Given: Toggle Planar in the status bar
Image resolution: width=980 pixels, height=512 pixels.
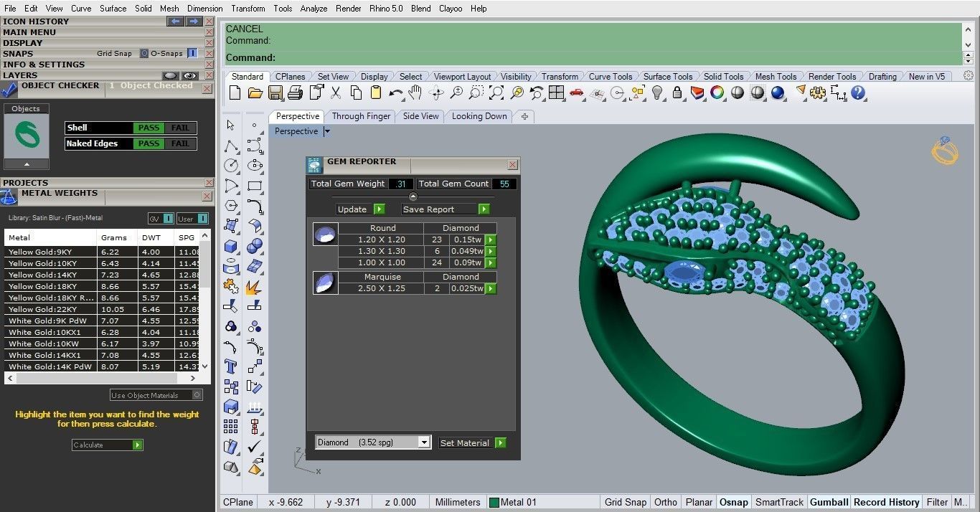Looking at the screenshot, I should (699, 502).
